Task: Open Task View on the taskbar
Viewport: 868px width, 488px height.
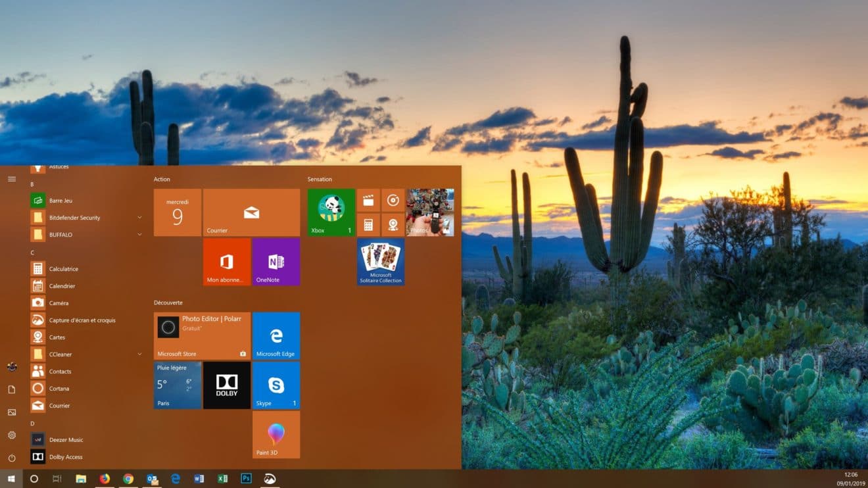Action: [x=57, y=479]
